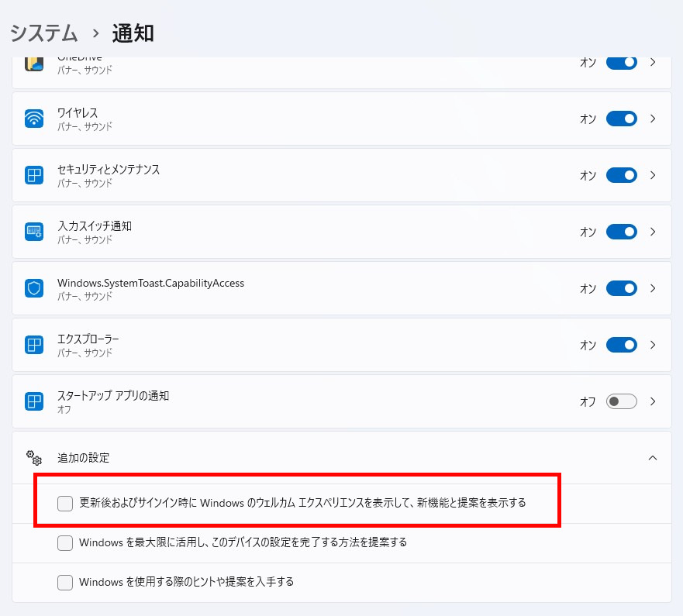Click the エクスプローラー app icon

(34, 345)
